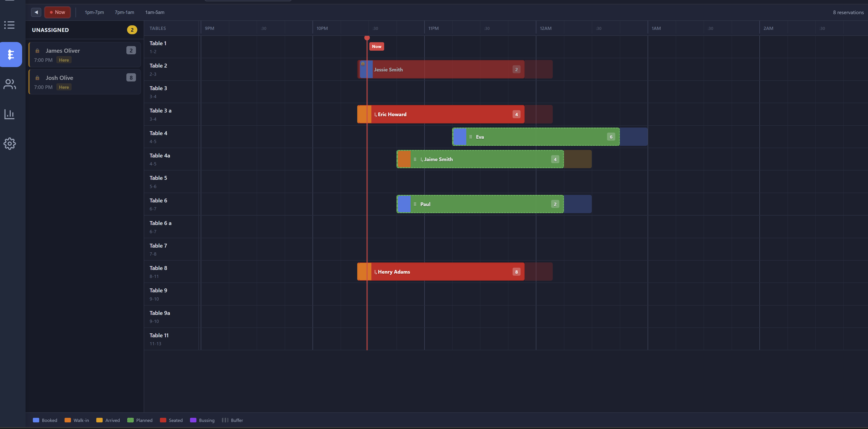The image size is (868, 429).
Task: Click the unassigned count badge 2
Action: [132, 30]
